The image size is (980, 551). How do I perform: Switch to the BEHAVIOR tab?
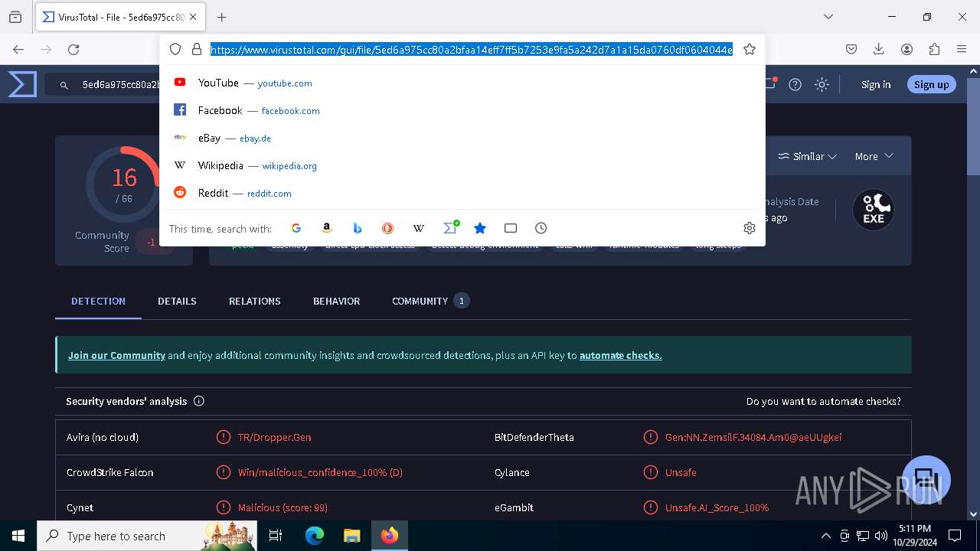click(336, 301)
